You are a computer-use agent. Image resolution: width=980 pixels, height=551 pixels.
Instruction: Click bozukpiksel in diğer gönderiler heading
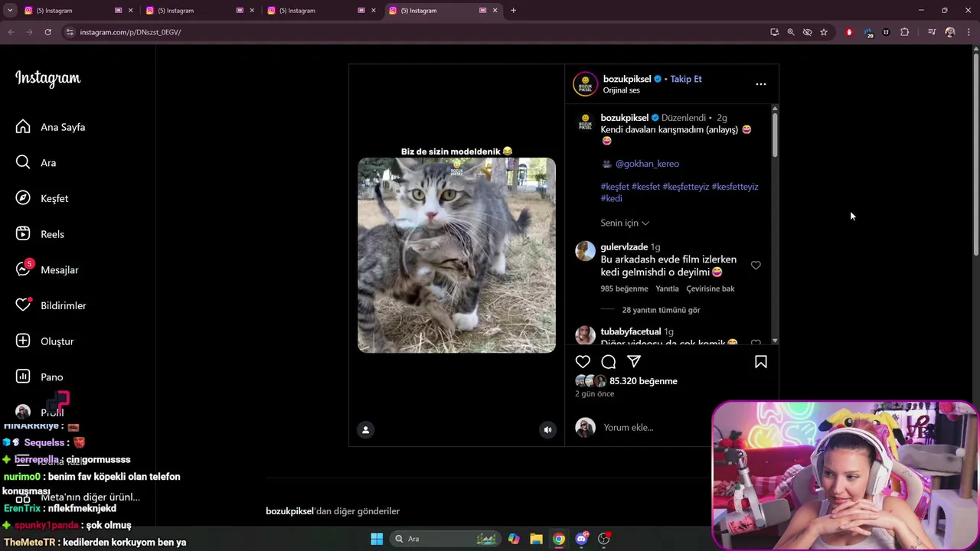coord(289,511)
